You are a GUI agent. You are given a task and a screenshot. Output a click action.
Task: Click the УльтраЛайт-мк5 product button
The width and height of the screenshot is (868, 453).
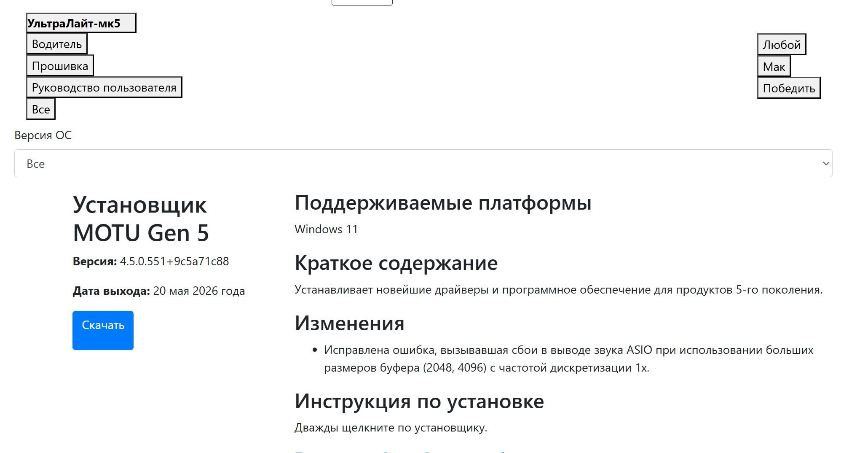pos(81,23)
